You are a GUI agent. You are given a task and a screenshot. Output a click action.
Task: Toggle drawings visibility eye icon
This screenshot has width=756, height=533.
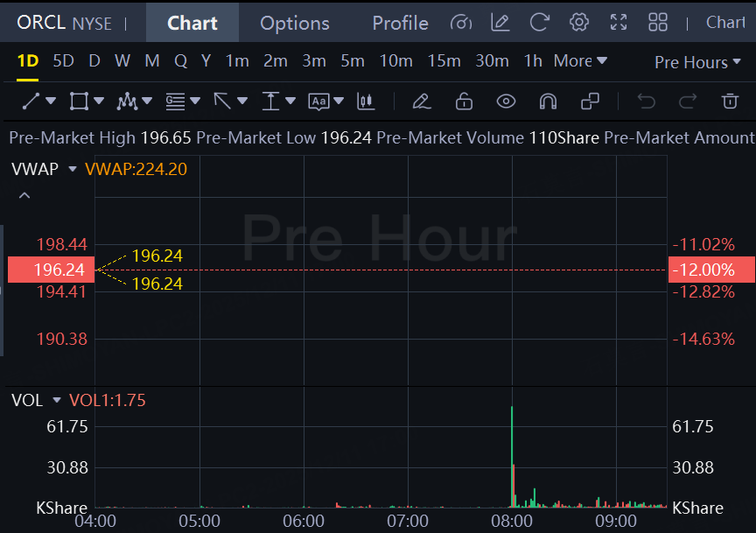(507, 102)
